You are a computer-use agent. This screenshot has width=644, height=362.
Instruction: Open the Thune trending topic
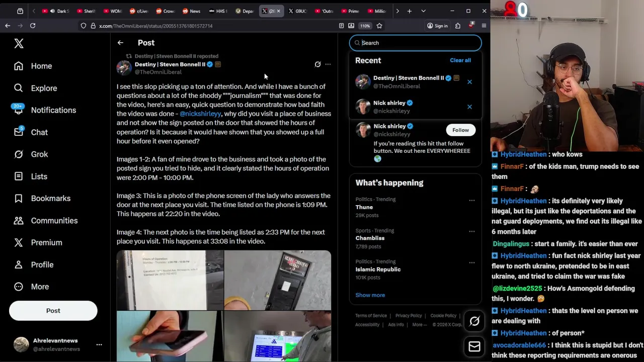click(364, 207)
